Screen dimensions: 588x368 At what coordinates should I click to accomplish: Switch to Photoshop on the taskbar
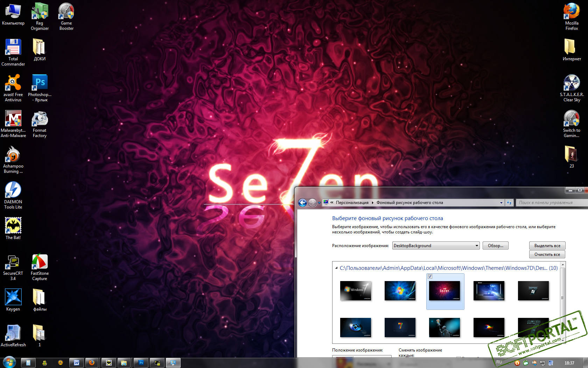[x=141, y=363]
